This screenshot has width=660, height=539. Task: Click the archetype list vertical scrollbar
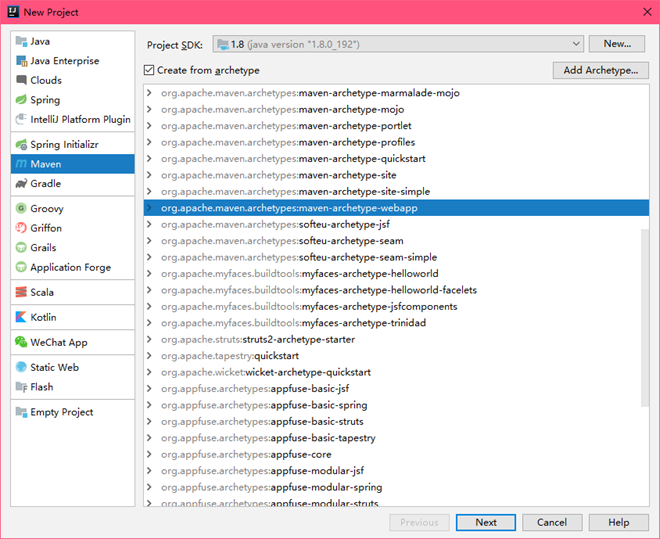pos(645,318)
